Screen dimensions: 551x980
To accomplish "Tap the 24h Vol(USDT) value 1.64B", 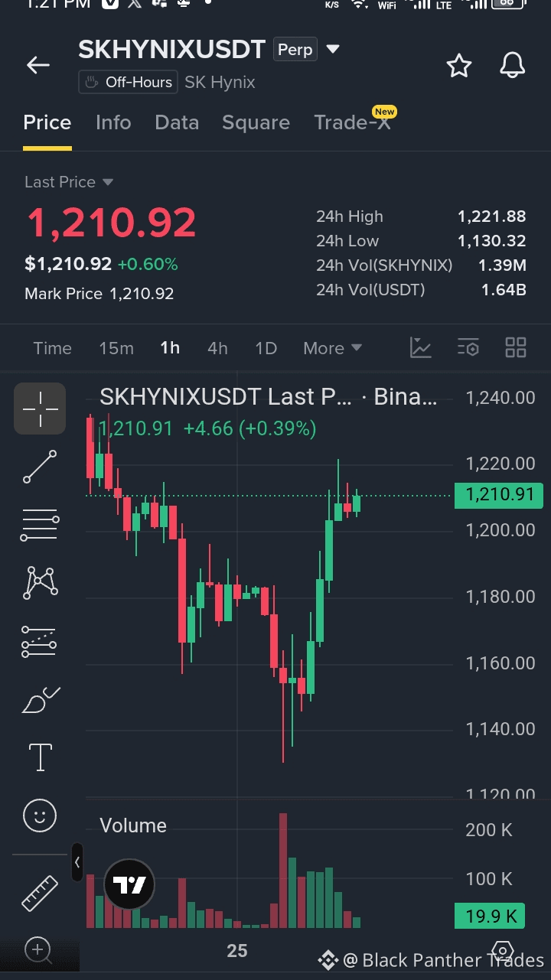I will click(x=504, y=290).
